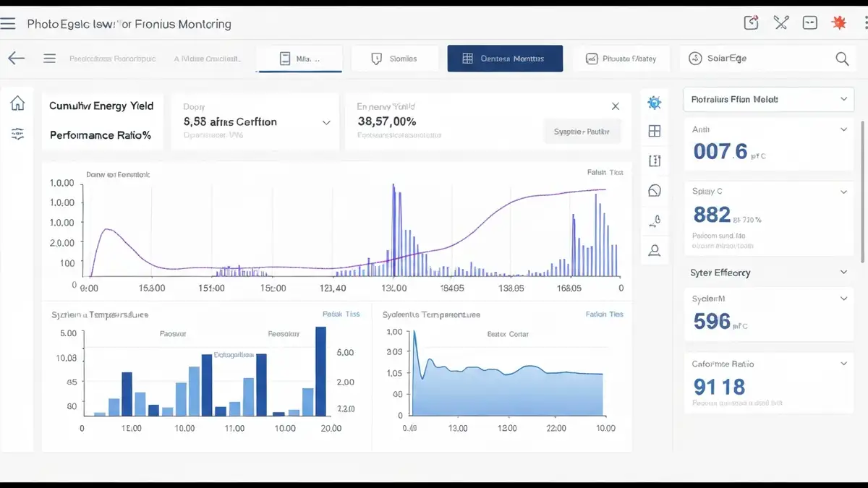The height and width of the screenshot is (488, 868).
Task: Collapse the Caforrnce Ratio card chevron
Action: pyautogui.click(x=843, y=364)
